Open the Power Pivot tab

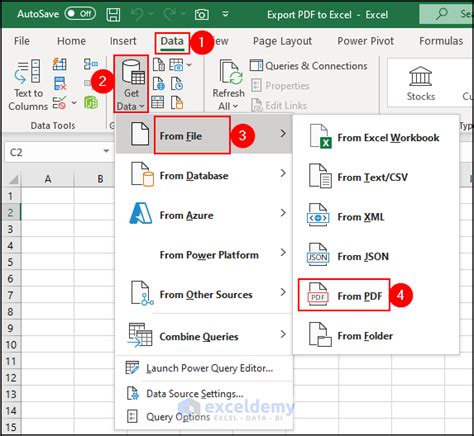(x=365, y=41)
